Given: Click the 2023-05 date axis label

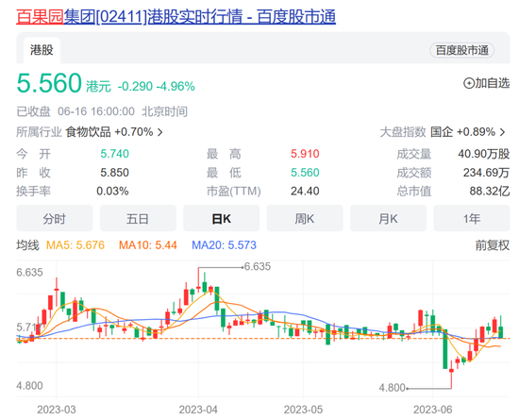Looking at the screenshot, I should pyautogui.click(x=303, y=410).
